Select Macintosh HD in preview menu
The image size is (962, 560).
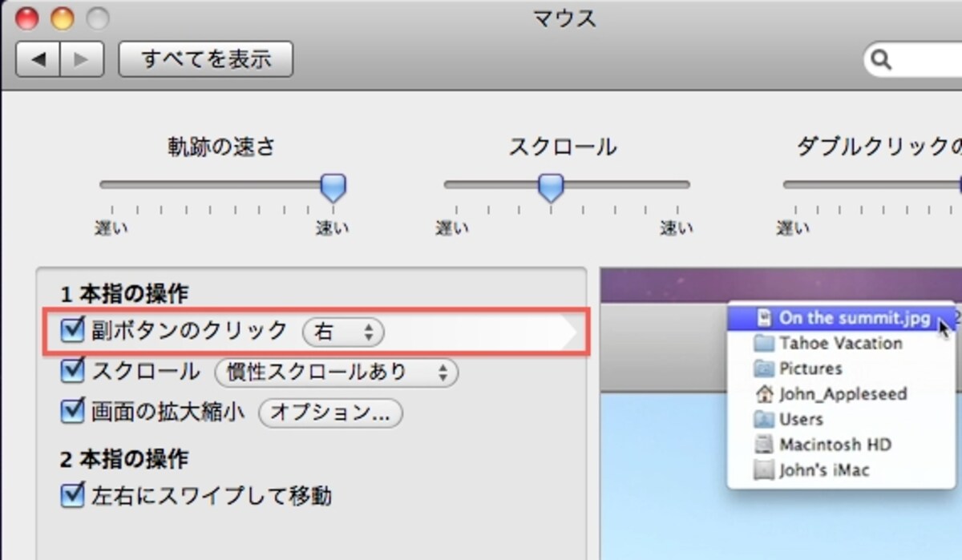click(840, 445)
